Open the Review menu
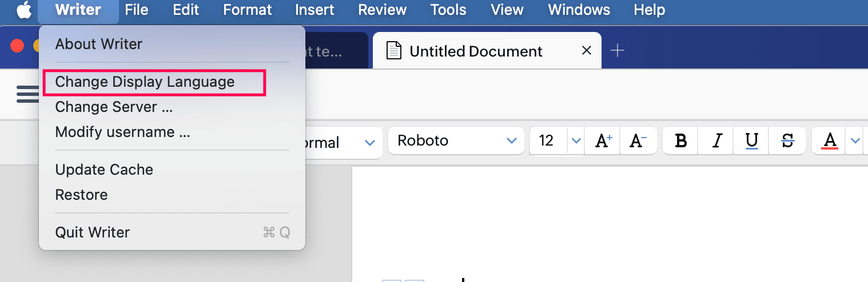 point(382,10)
